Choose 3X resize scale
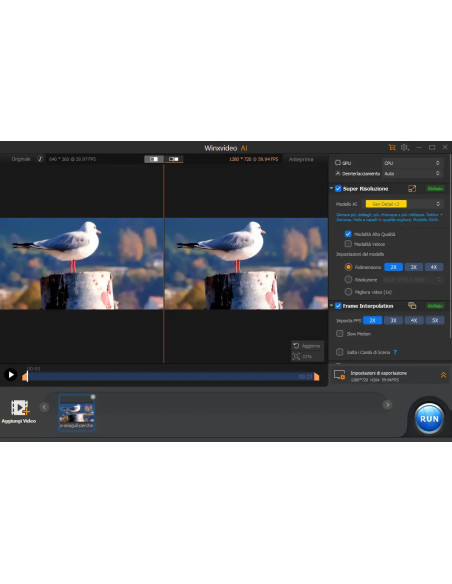452x584 pixels. tap(414, 267)
